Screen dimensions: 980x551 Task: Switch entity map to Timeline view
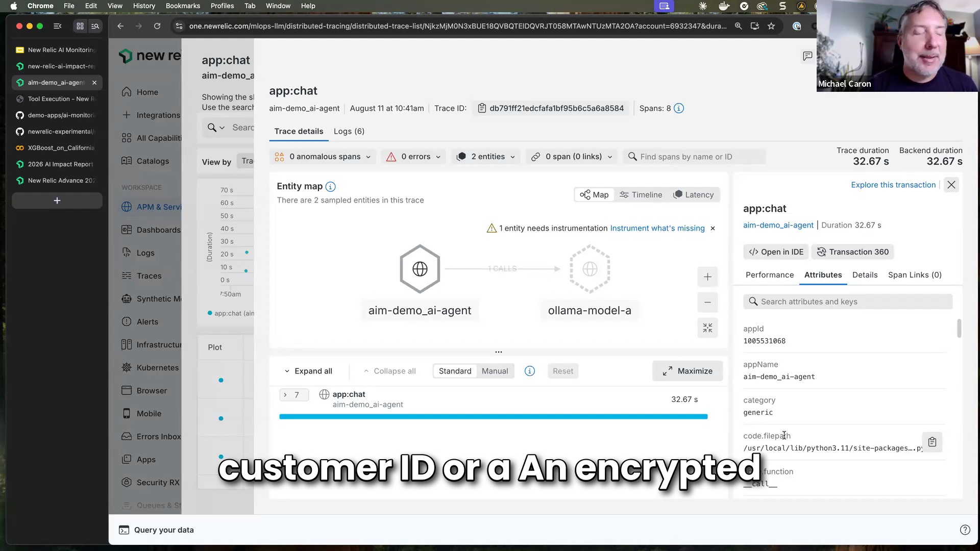[641, 195]
